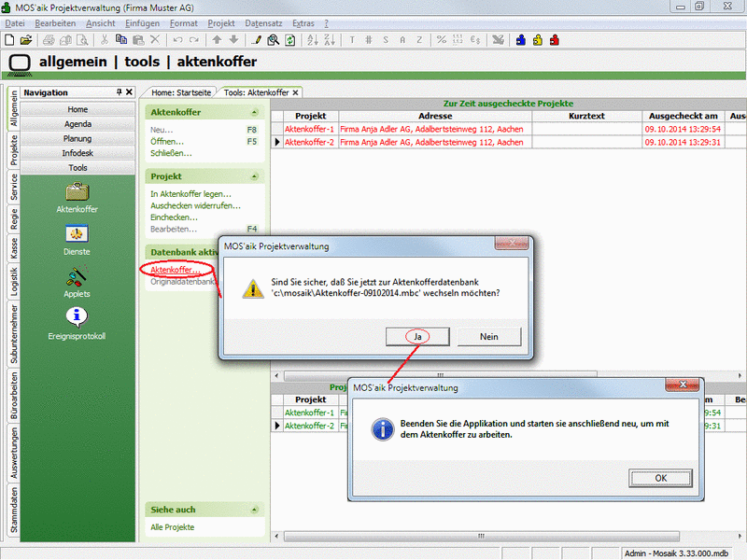
Task: Click the Paste clipboard icon
Action: pyautogui.click(x=138, y=40)
